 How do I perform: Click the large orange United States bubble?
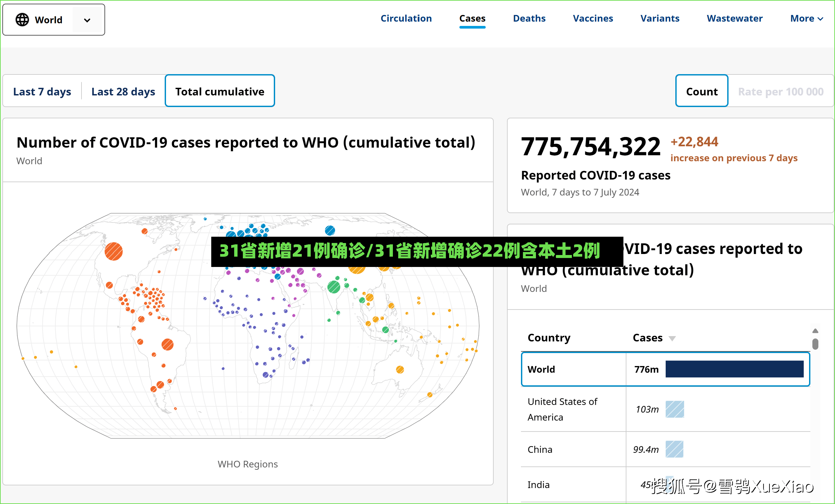(x=113, y=251)
